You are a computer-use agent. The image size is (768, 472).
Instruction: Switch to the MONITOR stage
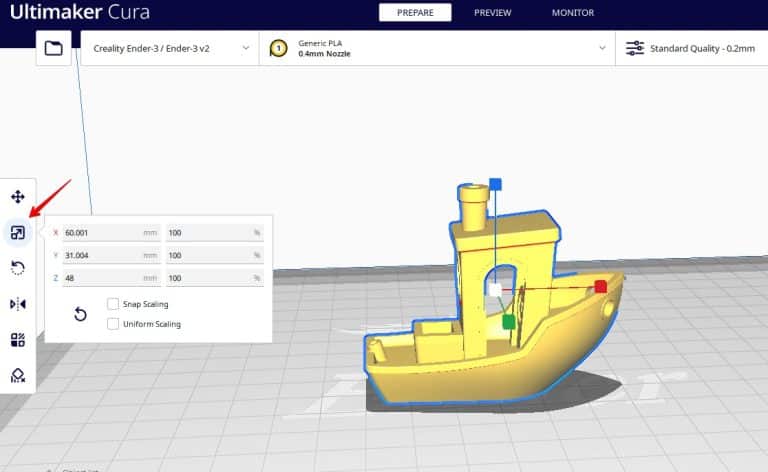[573, 13]
